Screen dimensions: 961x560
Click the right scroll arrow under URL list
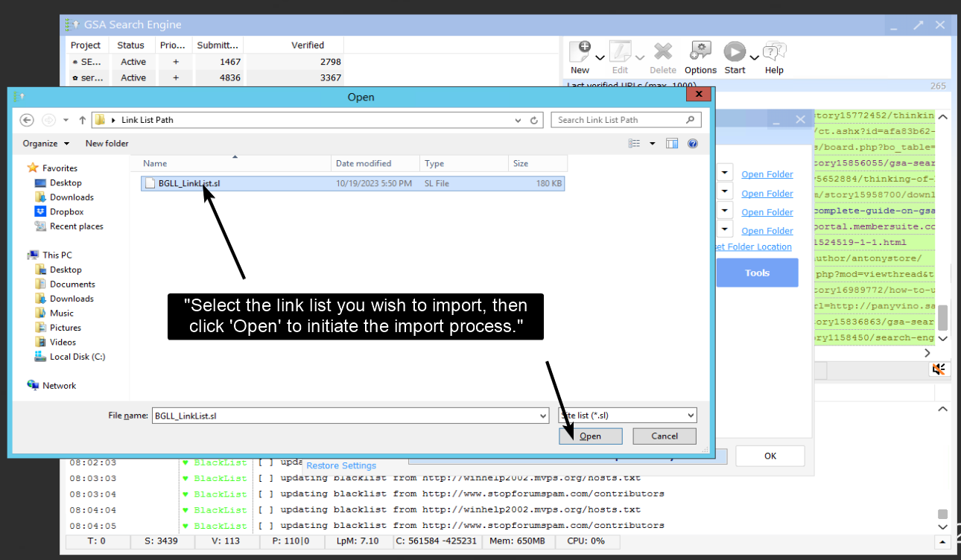pos(927,353)
